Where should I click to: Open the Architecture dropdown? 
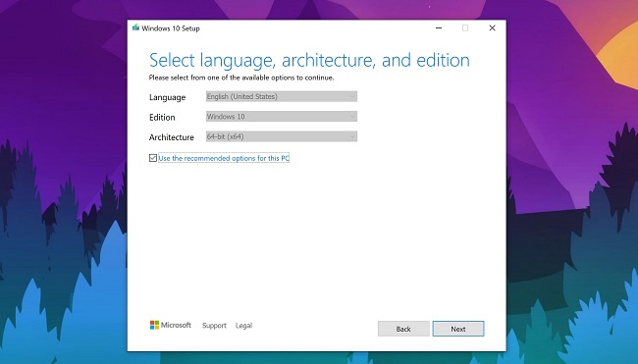click(282, 136)
